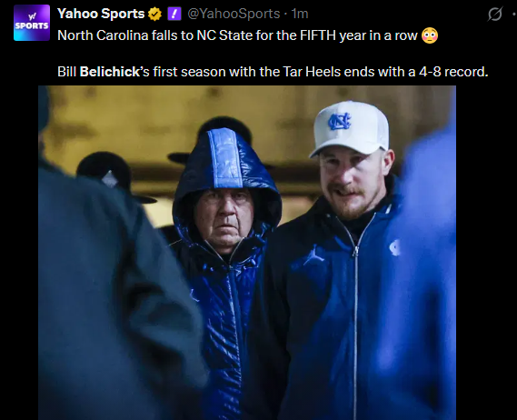
Task: Open the Yahoo Sports display name link
Action: 101,14
